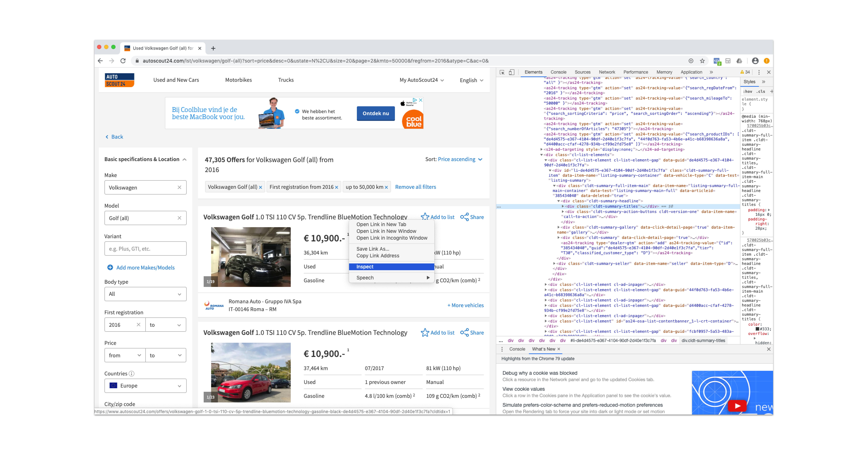Image resolution: width=868 pixels, height=454 pixels.
Task: Toggle .cls class editor in Styles
Action: coord(761,91)
